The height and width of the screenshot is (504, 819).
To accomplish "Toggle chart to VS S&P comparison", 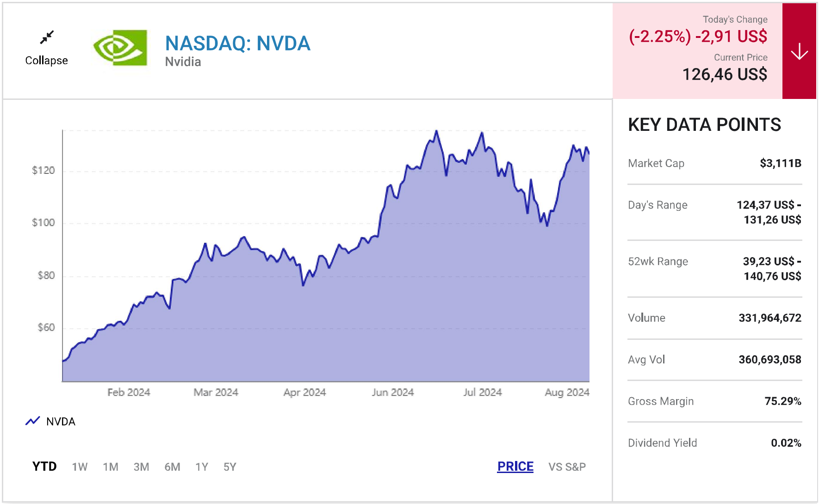I will click(567, 467).
